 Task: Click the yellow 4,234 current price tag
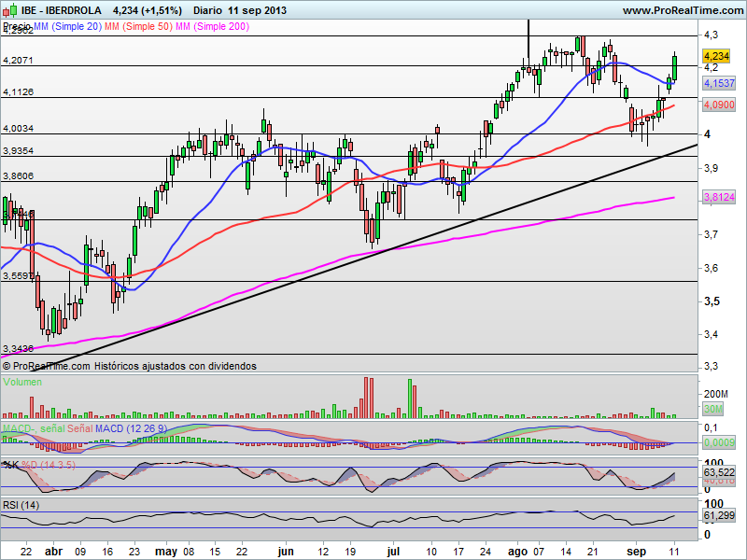coord(716,56)
